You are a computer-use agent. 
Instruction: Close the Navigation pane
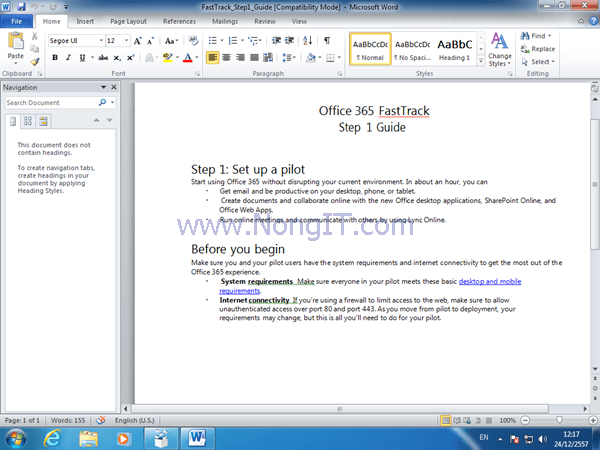(114, 87)
